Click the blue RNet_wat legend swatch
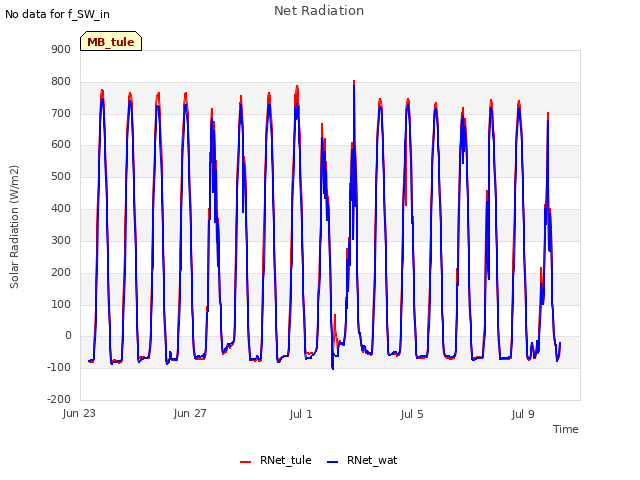The height and width of the screenshot is (480, 640). (333, 462)
